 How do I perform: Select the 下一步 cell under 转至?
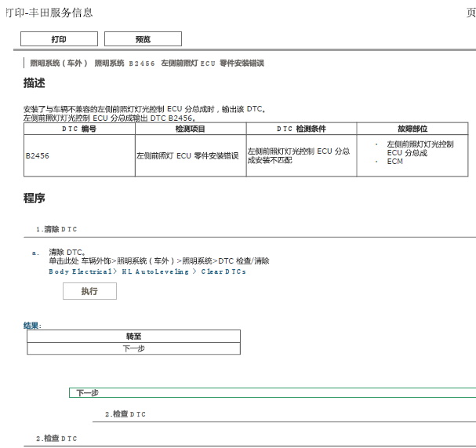(x=133, y=348)
